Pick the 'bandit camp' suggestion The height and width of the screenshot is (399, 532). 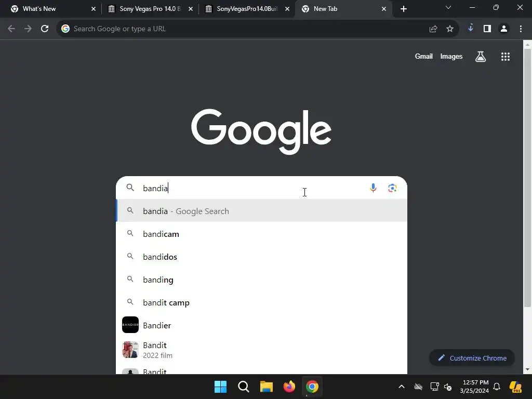(x=262, y=302)
